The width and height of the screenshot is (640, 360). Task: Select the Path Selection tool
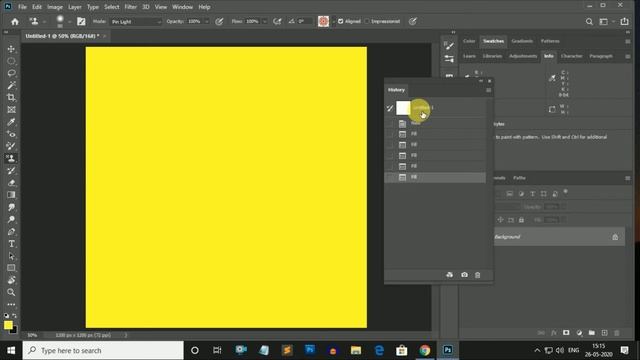pos(11,256)
